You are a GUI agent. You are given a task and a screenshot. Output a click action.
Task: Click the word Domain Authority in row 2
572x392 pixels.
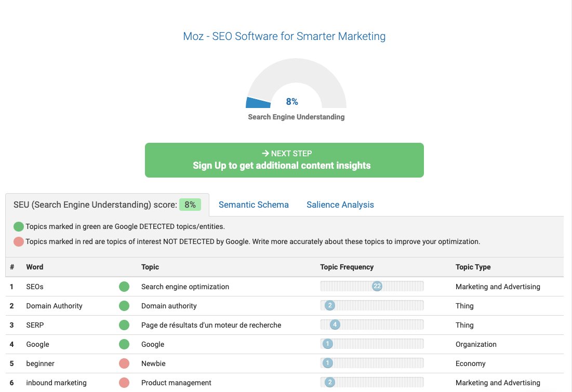pos(54,306)
